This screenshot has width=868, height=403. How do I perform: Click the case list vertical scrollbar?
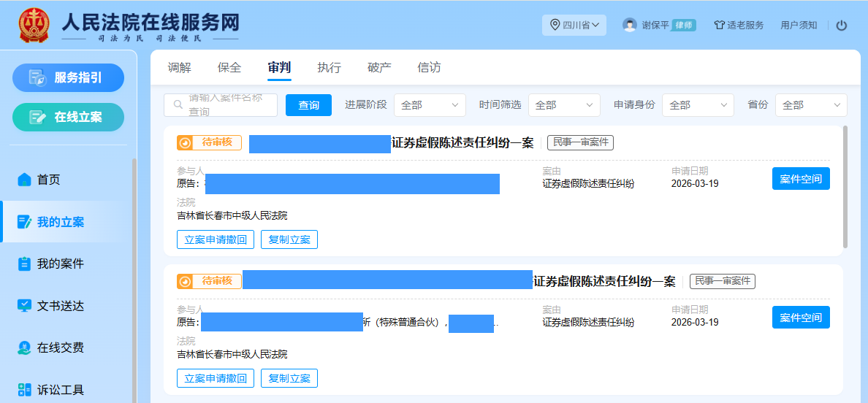pos(845,187)
